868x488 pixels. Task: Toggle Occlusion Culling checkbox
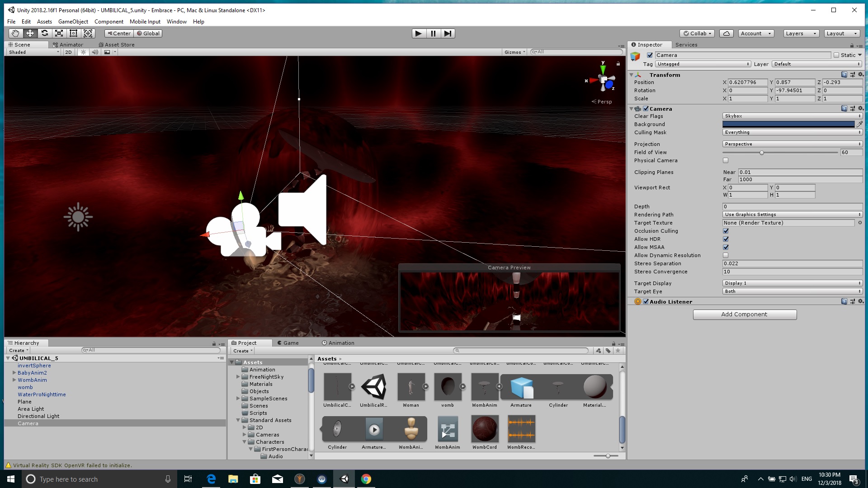click(726, 231)
